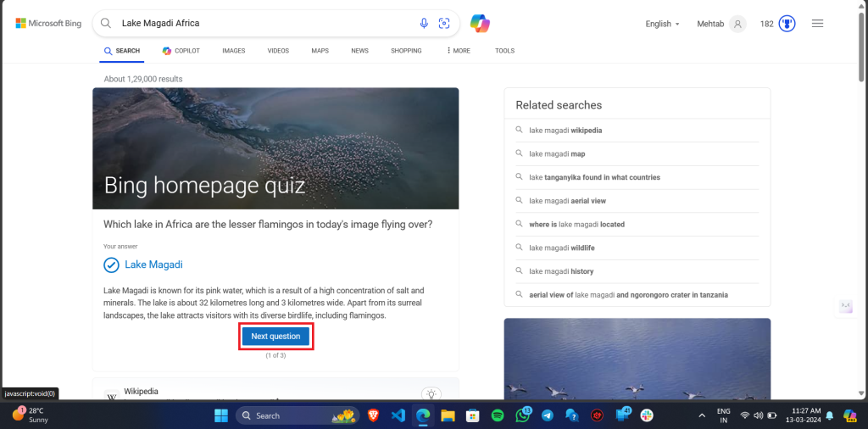The image size is (868, 429).
Task: Launch Visual Studio Code from taskbar
Action: 398,415
